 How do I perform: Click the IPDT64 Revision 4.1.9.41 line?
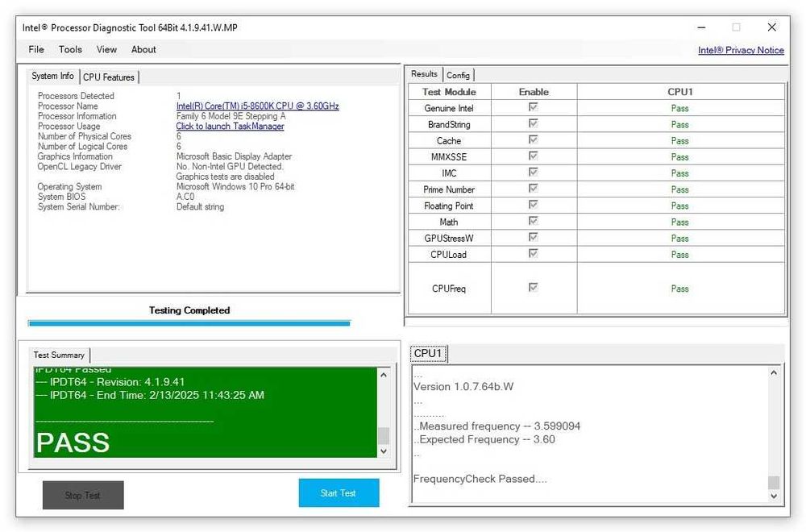click(x=110, y=382)
